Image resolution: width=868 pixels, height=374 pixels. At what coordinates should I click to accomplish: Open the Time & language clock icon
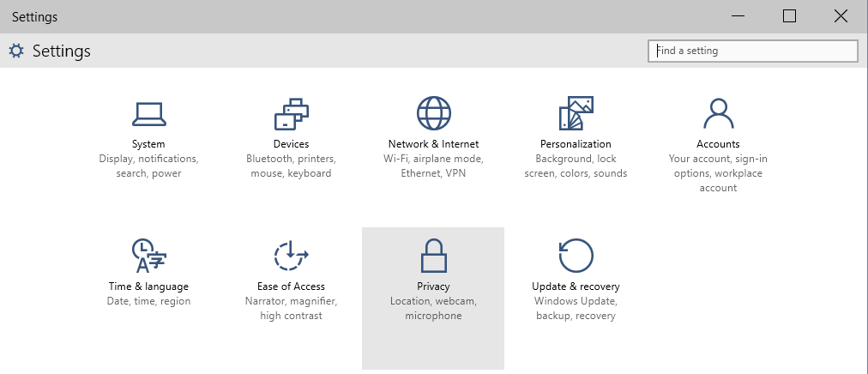click(x=149, y=256)
